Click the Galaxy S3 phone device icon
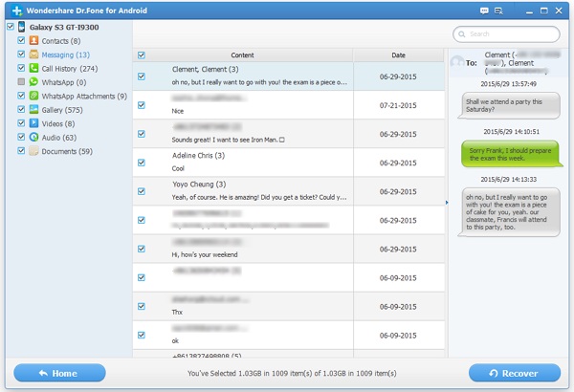The height and width of the screenshot is (392, 574). 22,27
